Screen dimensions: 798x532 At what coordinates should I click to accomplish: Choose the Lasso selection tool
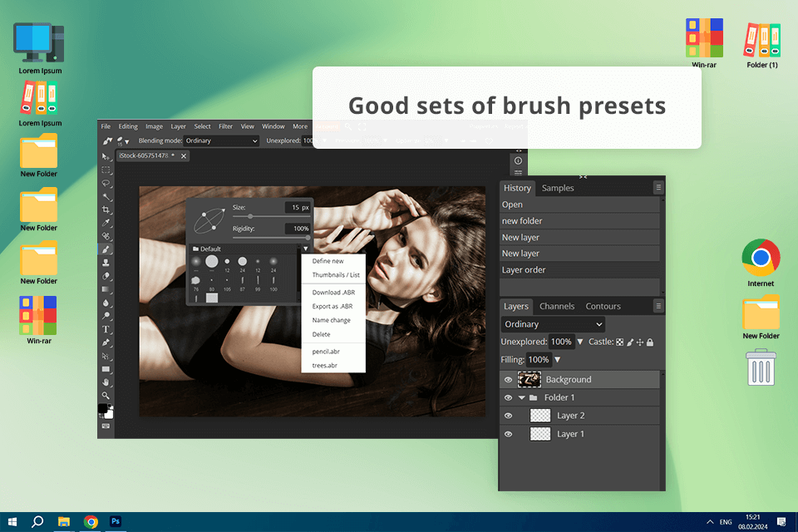(106, 183)
